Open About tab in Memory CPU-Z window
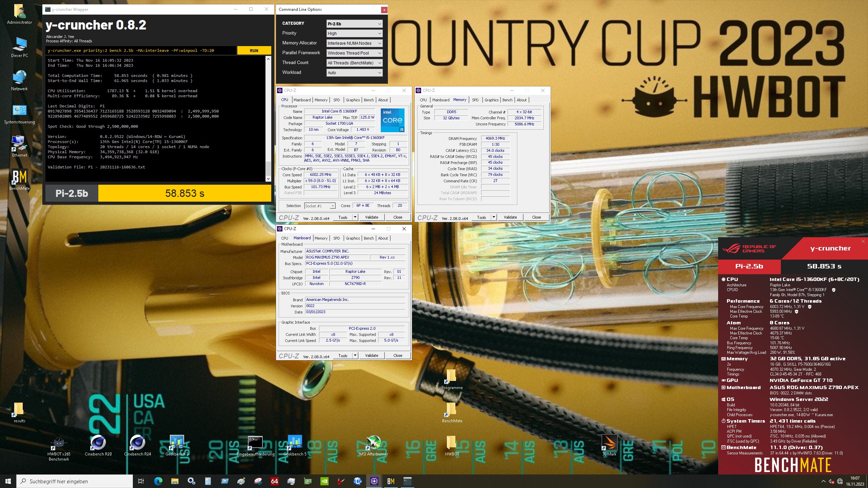Viewport: 868px width, 488px height. tap(521, 100)
